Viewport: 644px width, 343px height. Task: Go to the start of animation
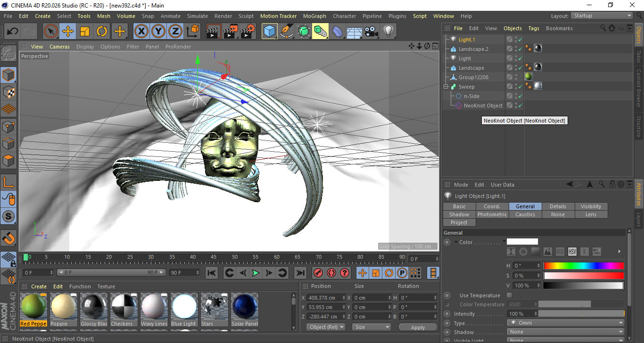click(x=212, y=273)
